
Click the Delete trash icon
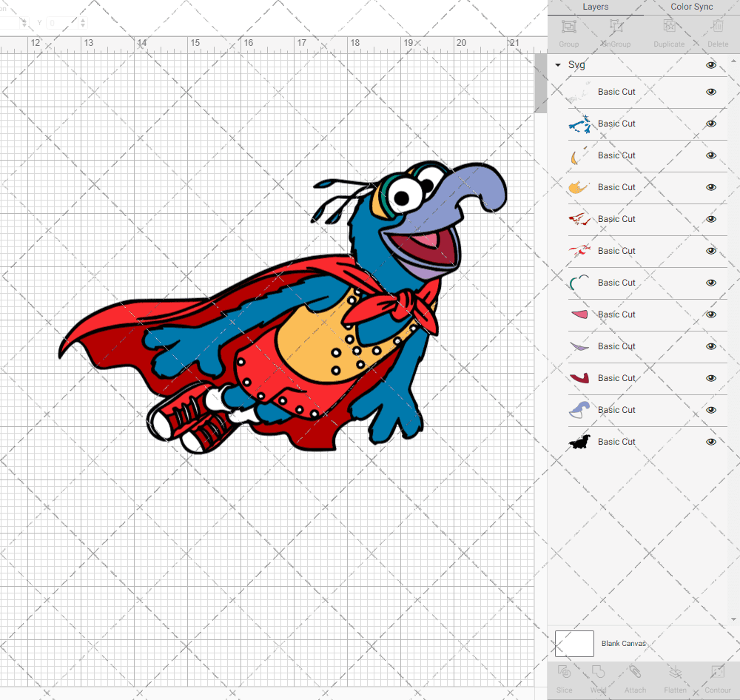point(717,27)
